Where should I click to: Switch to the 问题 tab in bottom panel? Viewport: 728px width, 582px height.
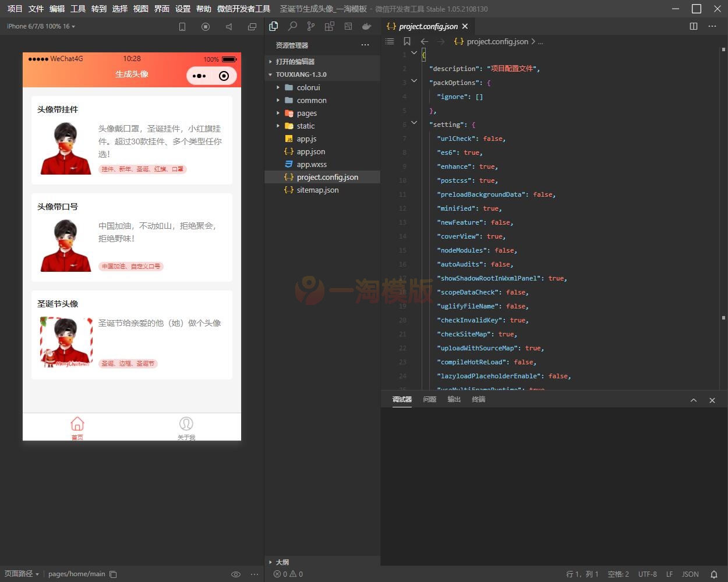coord(430,399)
